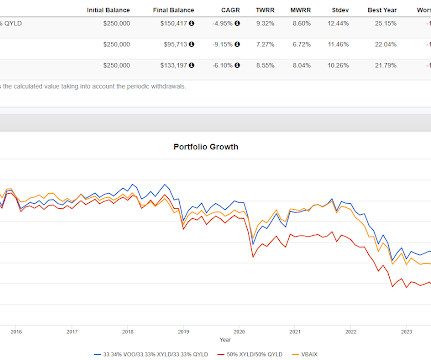
Task: Click the MWRR column header
Action: [300, 10]
